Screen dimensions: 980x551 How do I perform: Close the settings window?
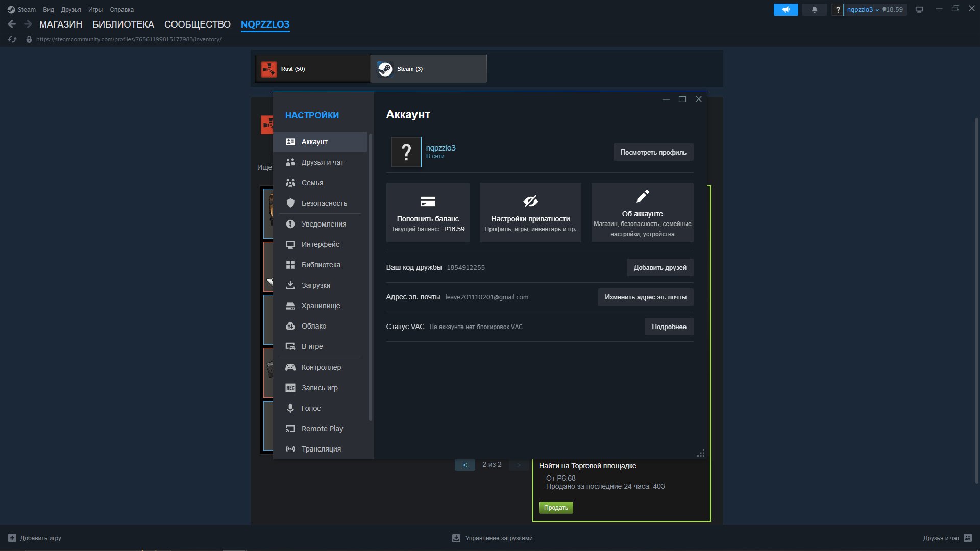(699, 99)
